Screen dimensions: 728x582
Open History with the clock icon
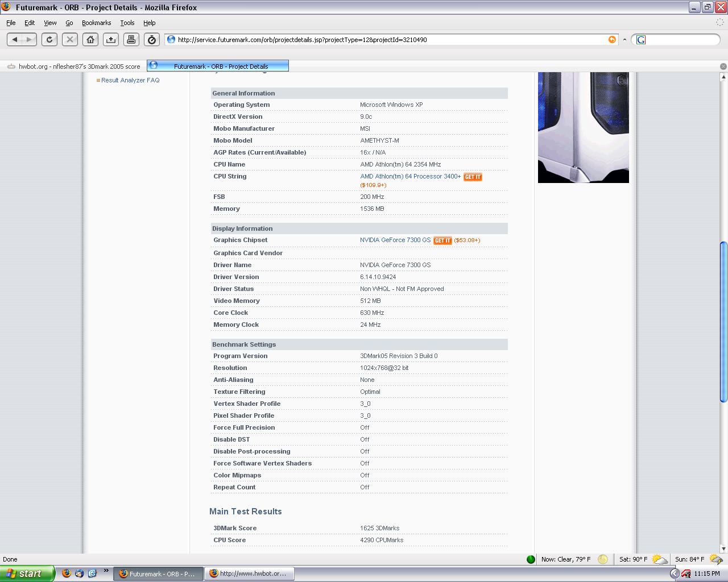click(152, 39)
